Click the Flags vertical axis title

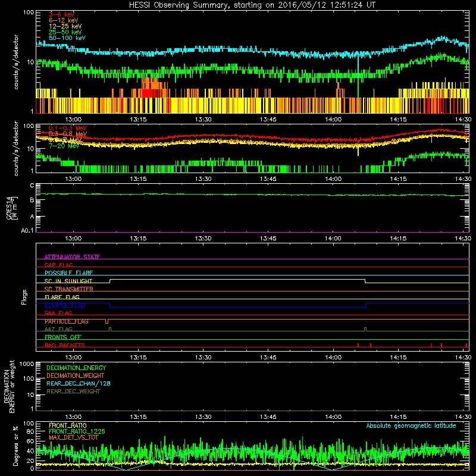24,297
